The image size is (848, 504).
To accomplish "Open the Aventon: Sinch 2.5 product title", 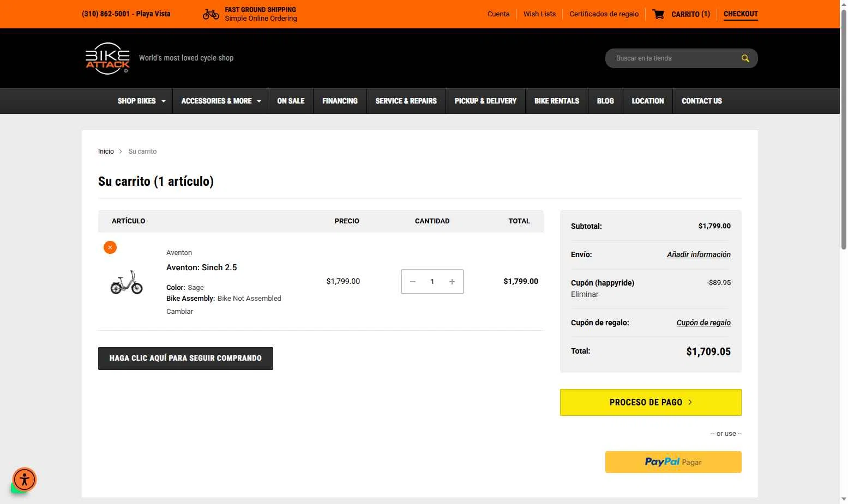I will (x=201, y=268).
